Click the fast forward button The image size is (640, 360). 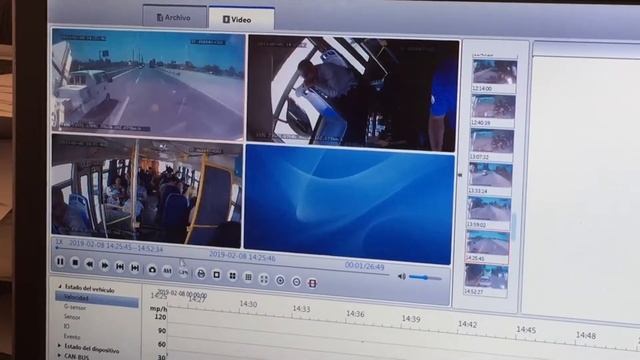(105, 265)
